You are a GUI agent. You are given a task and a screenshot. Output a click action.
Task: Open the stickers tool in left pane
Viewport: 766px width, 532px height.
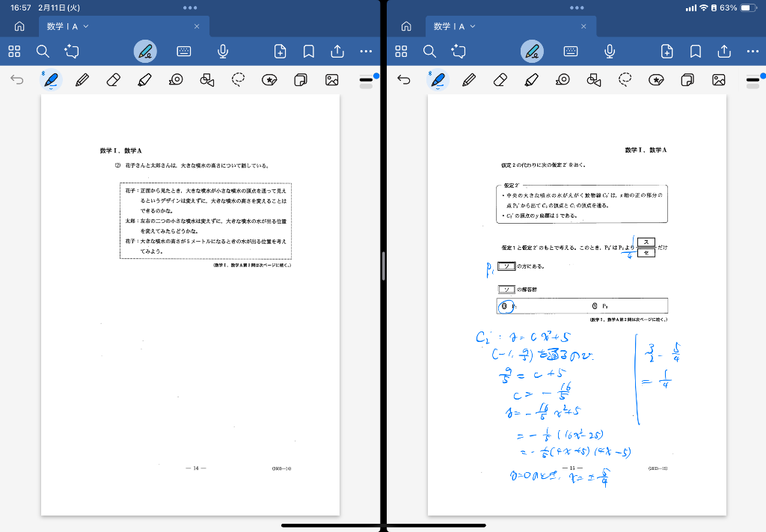(x=269, y=80)
